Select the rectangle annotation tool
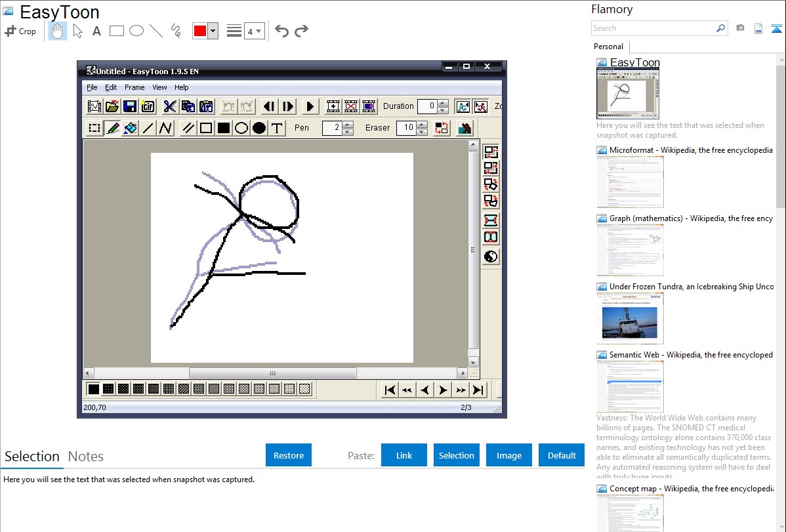 (x=116, y=31)
